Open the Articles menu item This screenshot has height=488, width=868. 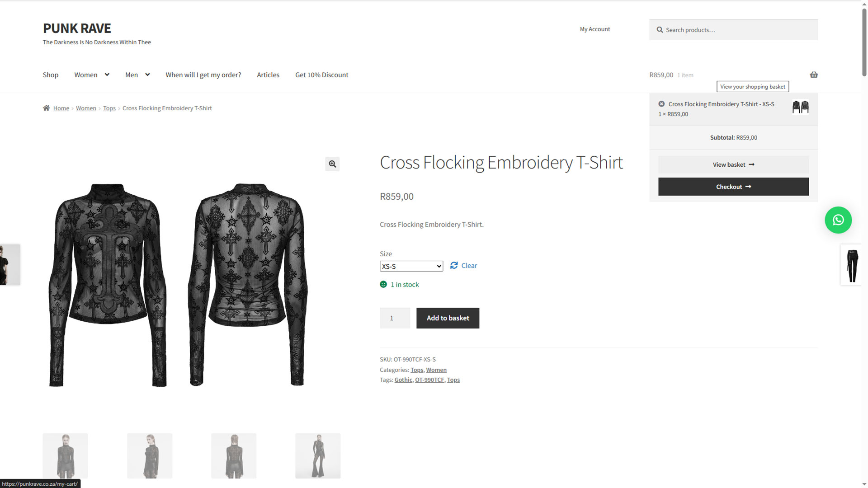point(268,75)
